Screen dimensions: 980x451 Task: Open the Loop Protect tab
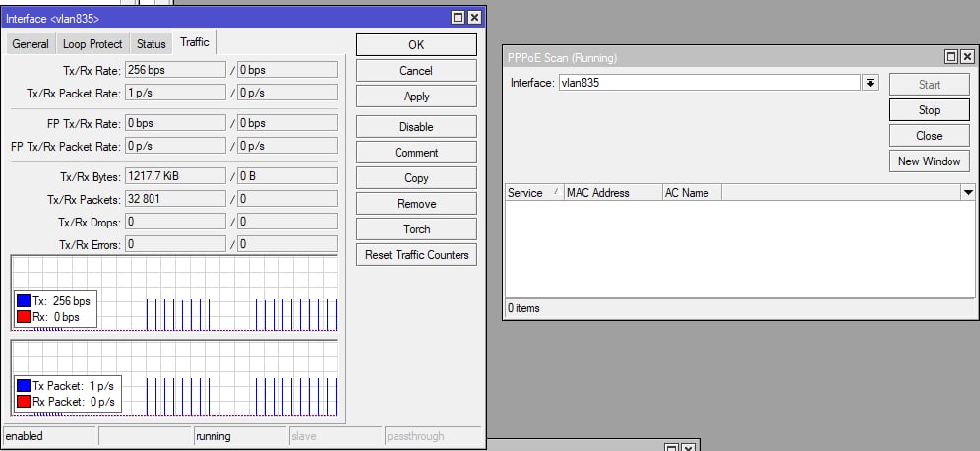click(x=92, y=44)
